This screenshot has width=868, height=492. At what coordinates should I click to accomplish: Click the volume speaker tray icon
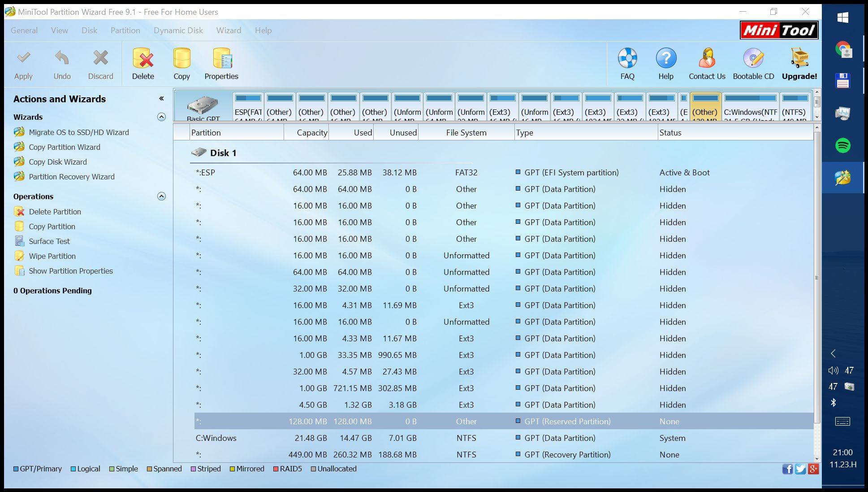[833, 370]
